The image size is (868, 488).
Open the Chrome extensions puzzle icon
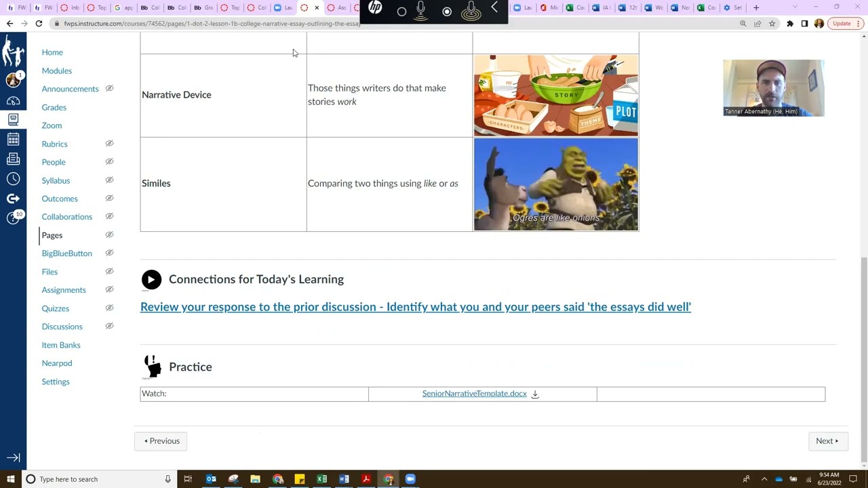[x=790, y=24]
